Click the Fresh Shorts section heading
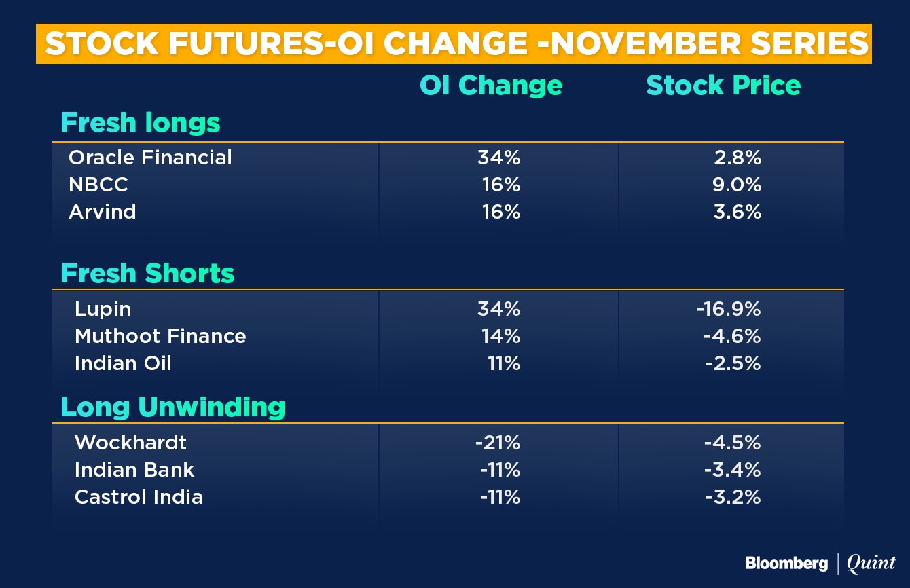This screenshot has height=588, width=910. (147, 273)
